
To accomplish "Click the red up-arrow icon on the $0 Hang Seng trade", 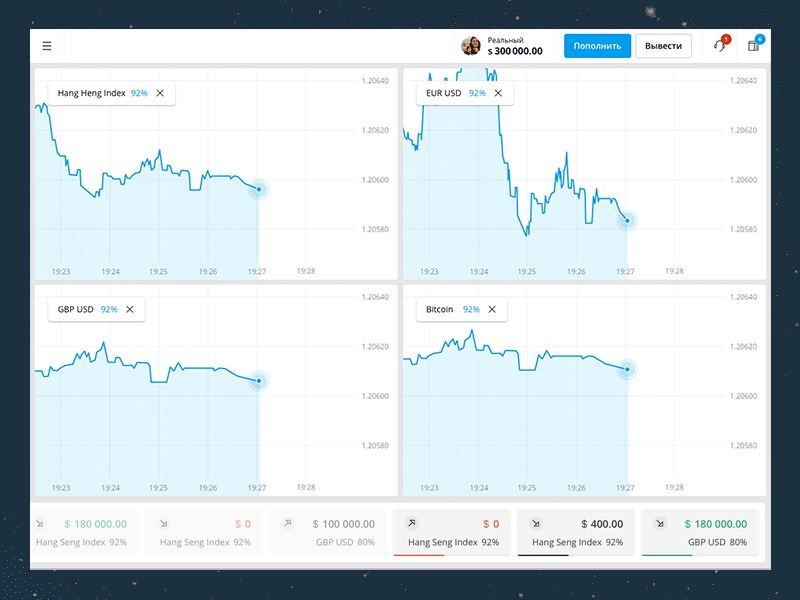I will click(x=410, y=522).
